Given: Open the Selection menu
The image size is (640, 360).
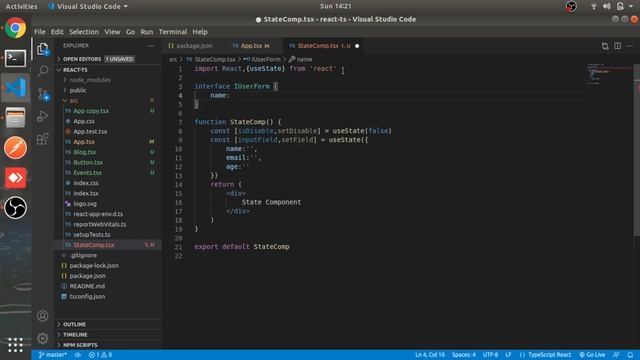Looking at the screenshot, I should (84, 32).
